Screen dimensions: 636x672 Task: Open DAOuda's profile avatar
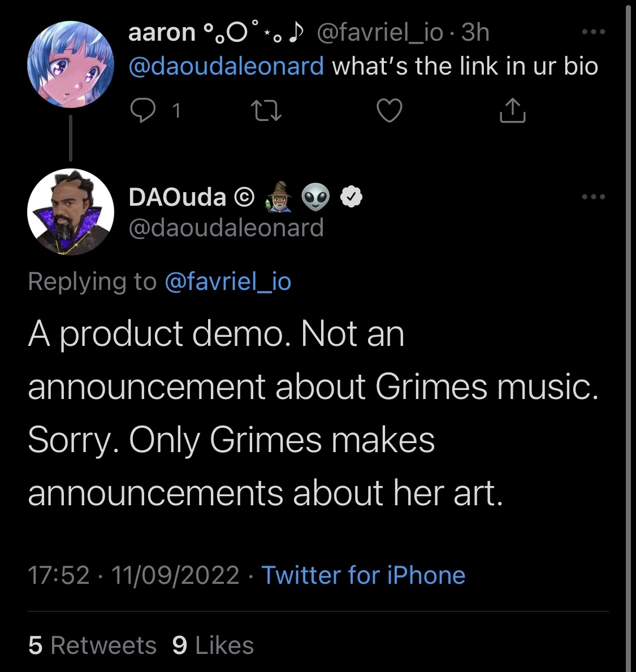tap(71, 212)
